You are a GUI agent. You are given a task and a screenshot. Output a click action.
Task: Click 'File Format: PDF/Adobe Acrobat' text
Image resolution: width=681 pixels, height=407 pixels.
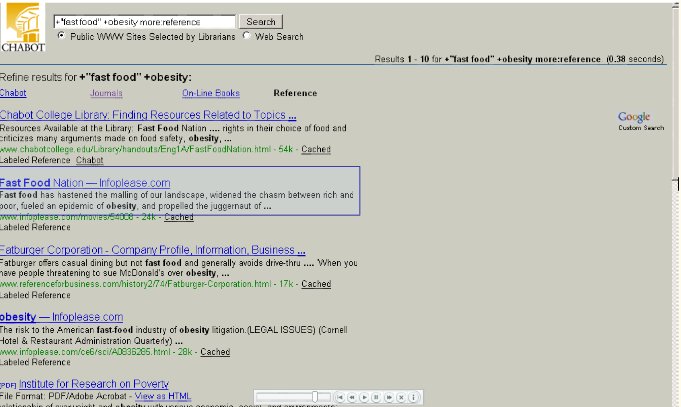point(63,396)
